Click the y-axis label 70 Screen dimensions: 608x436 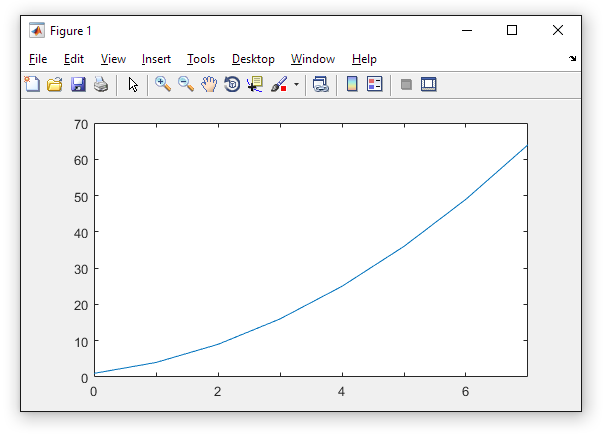[81, 125]
